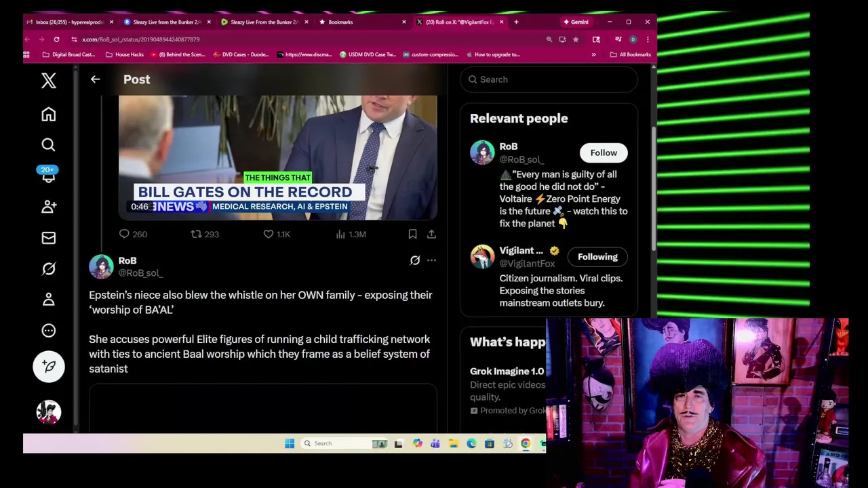The width and height of the screenshot is (868, 488).
Task: Open Copilot from the taskbar
Action: point(417,443)
